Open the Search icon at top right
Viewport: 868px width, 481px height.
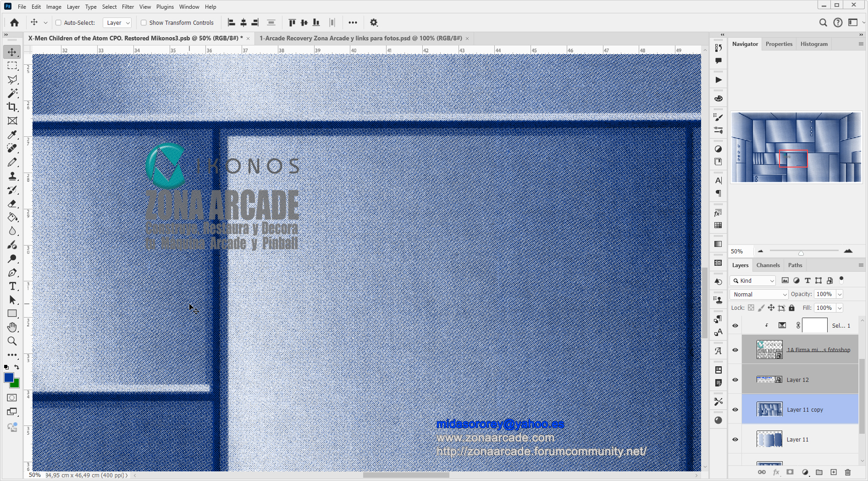click(823, 22)
